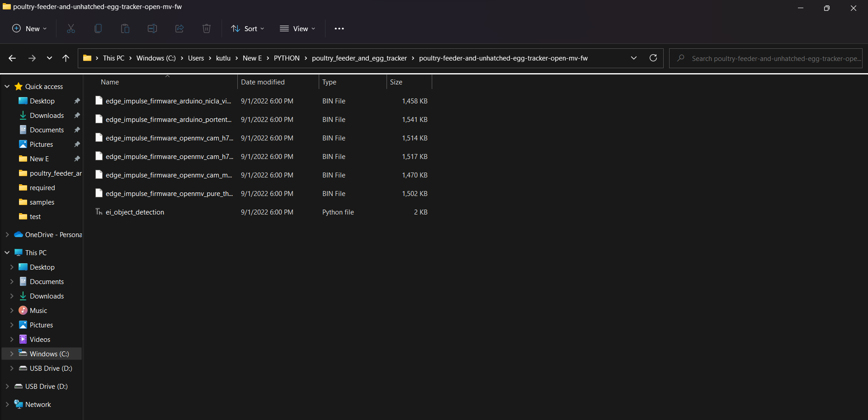Image resolution: width=868 pixels, height=420 pixels.
Task: Click the Paste clipboard icon
Action: 125,28
